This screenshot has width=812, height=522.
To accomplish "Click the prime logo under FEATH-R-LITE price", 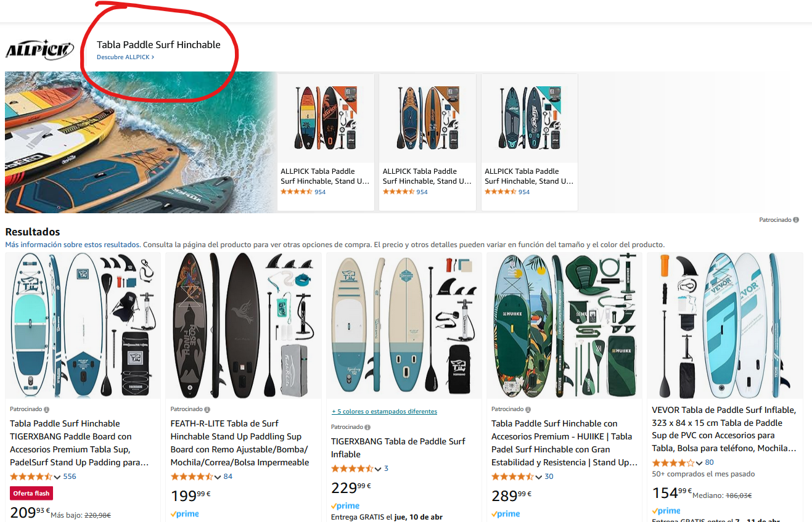I will coord(185,514).
